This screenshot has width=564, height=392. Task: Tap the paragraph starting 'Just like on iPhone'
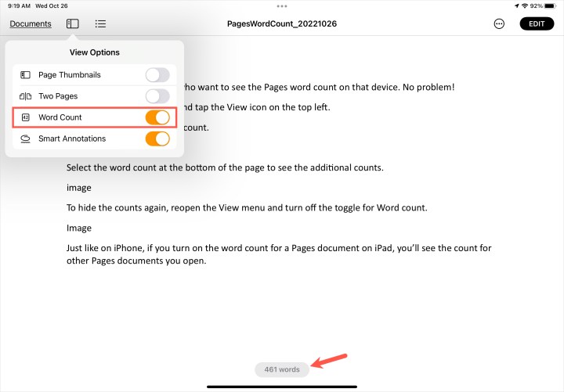[279, 254]
